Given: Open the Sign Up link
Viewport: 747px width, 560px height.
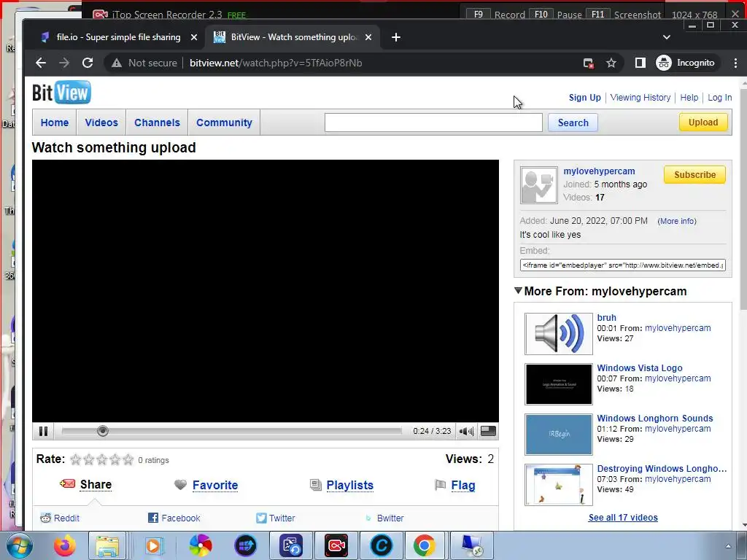Looking at the screenshot, I should (x=584, y=97).
